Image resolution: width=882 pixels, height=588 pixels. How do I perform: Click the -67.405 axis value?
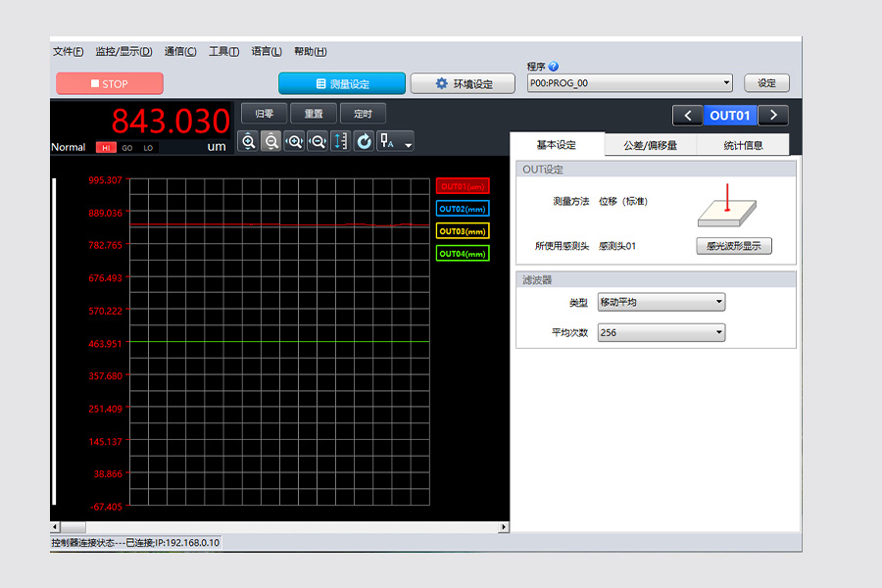pos(106,507)
